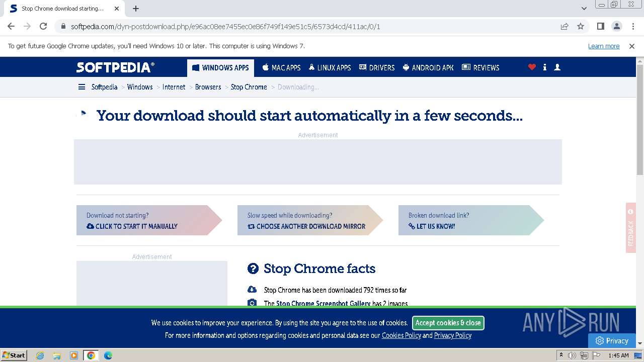Go to Internet breadcrumb link

(x=174, y=87)
